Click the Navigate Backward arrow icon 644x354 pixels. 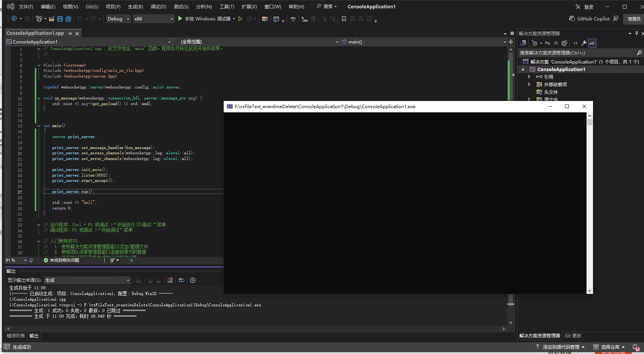[x=14, y=19]
